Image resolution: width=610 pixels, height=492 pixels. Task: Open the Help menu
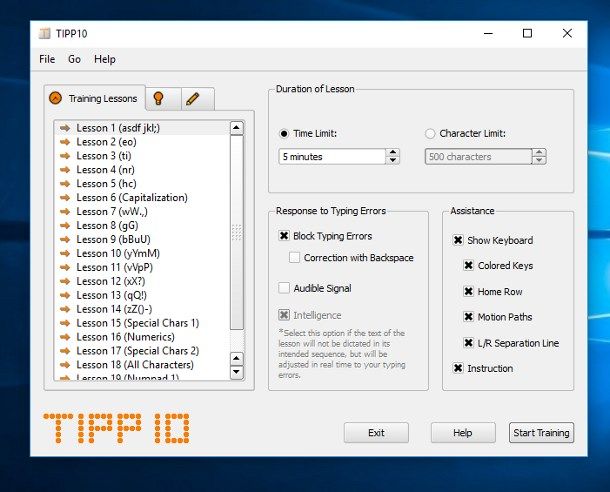pos(105,59)
